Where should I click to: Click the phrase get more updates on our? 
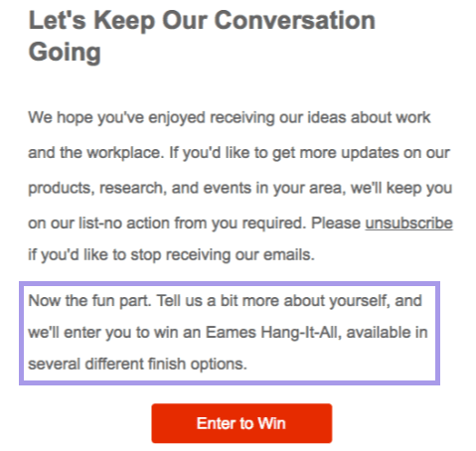click(361, 153)
